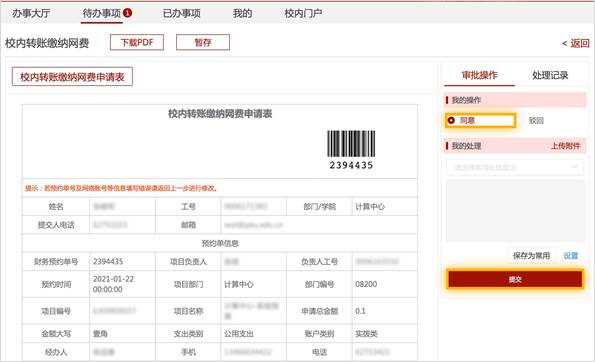Click the red 提示 warning text line
This screenshot has height=362, width=595.
[x=121, y=188]
